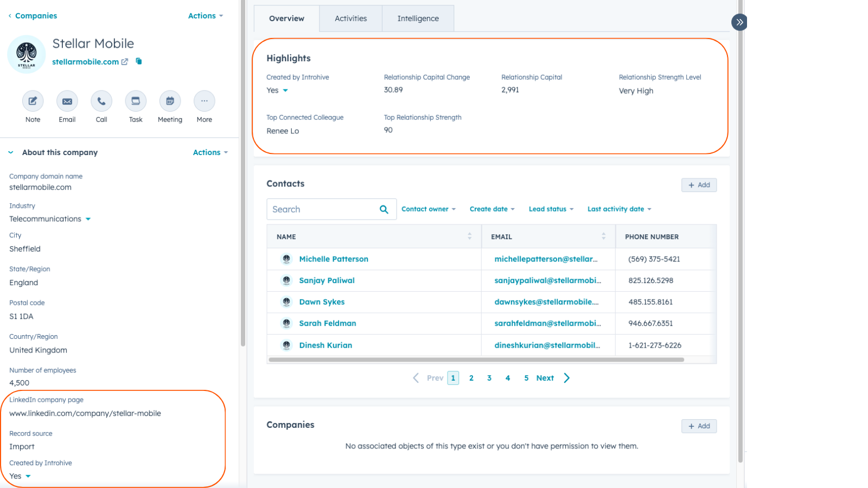The image size is (868, 488).
Task: Create a Task using the task icon
Action: pos(136,101)
